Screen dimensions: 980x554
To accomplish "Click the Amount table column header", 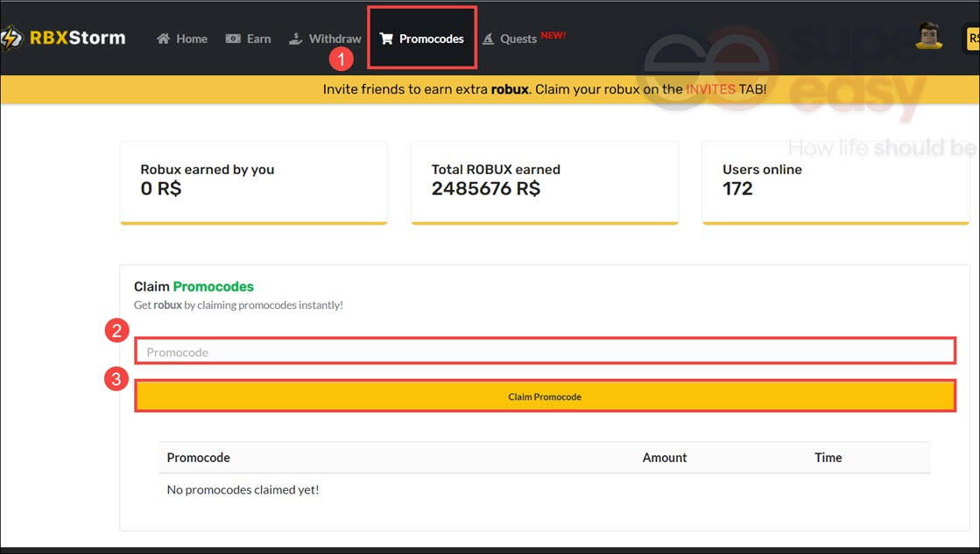I will point(665,458).
